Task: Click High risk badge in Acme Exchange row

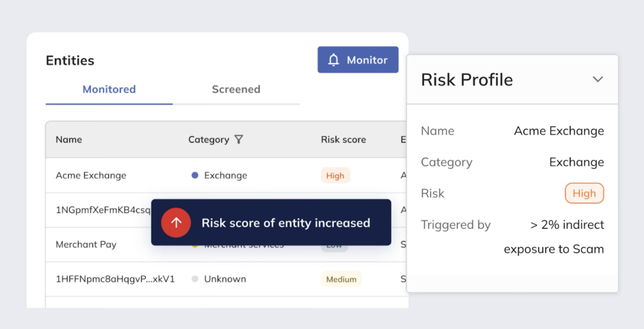Action: 335,176
